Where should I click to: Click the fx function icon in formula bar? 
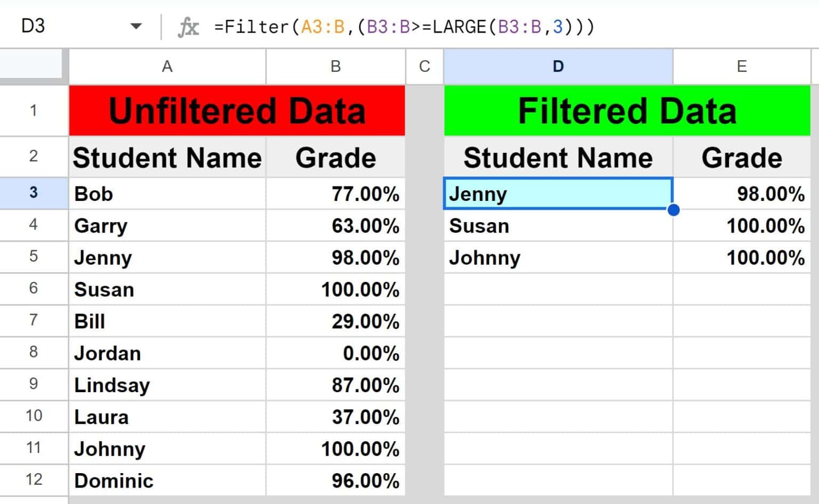(188, 27)
